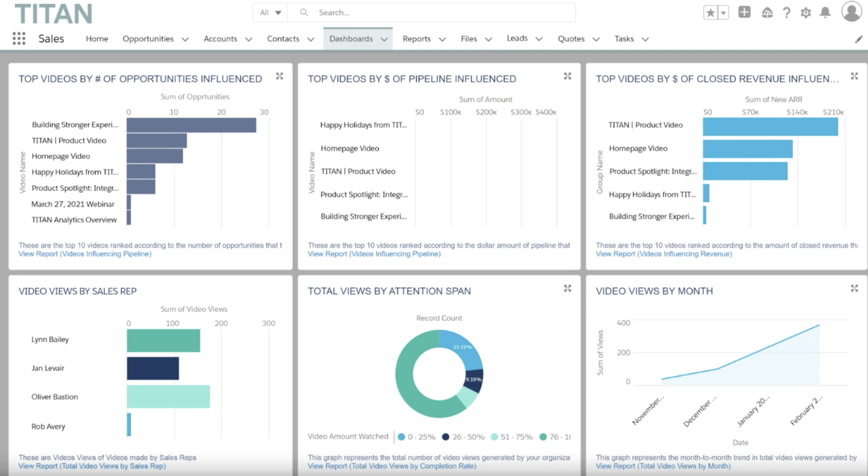Expand the Reports tab chevron menu
Viewport: 868px width, 476px height.
[442, 39]
